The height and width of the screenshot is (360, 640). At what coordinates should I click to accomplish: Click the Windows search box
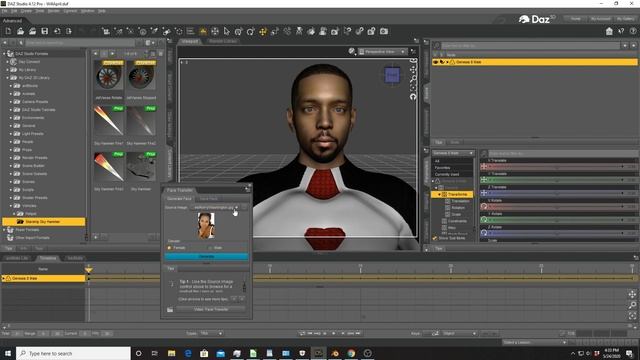pos(73,353)
